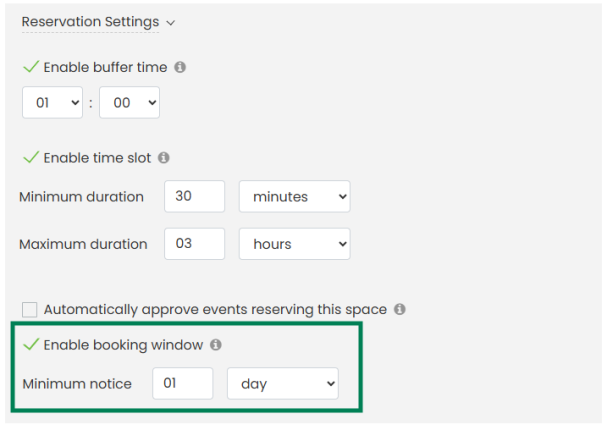Open buffer time hours dropdown showing 01

pyautogui.click(x=52, y=102)
